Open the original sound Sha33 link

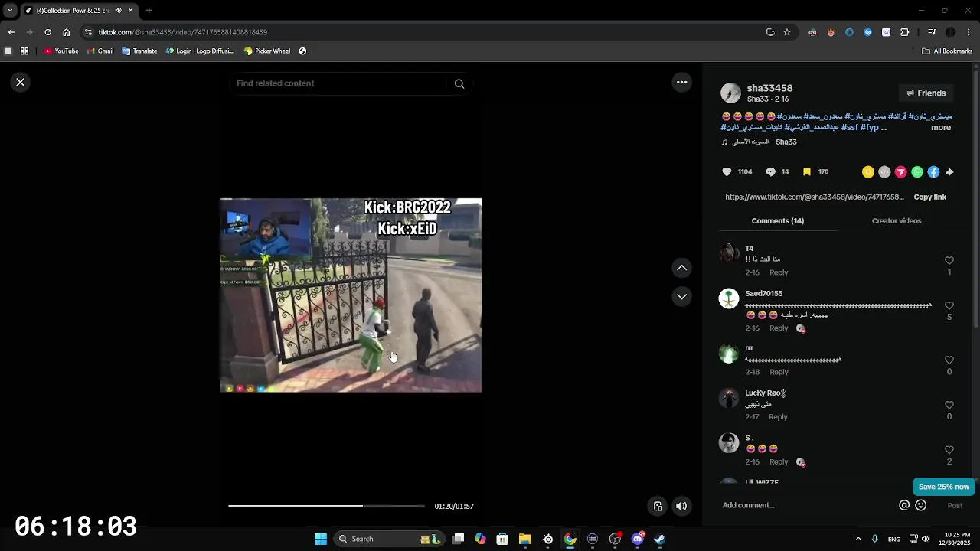(x=759, y=142)
